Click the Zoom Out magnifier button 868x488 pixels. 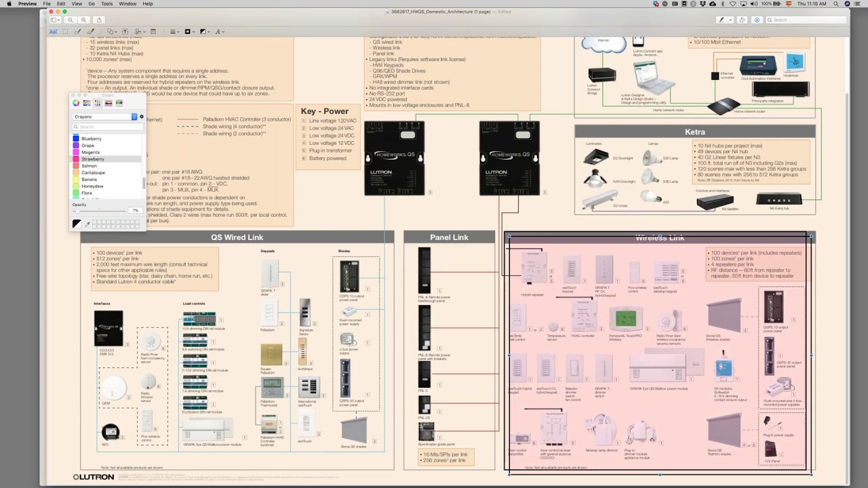pyautogui.click(x=71, y=20)
